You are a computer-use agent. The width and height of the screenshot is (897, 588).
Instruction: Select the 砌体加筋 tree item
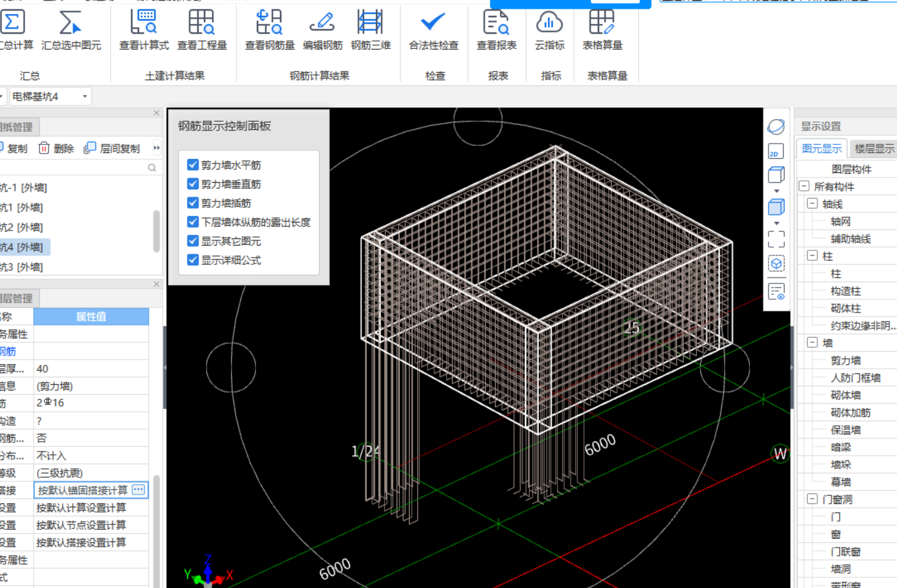(851, 413)
